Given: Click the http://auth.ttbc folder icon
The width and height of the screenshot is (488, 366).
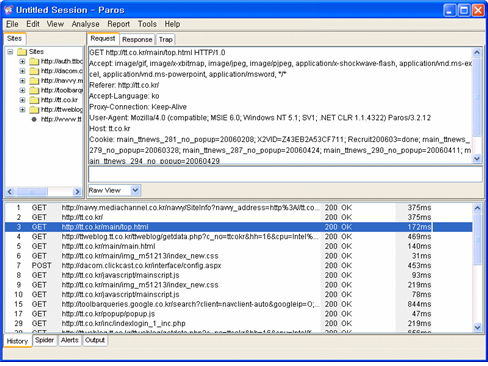Looking at the screenshot, I should 34,62.
